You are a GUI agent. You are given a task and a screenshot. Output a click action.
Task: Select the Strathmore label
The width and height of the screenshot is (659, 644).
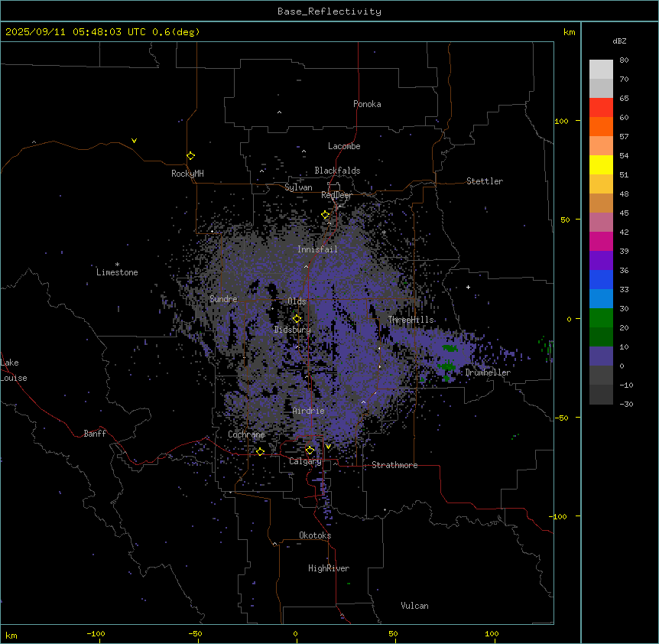point(394,465)
